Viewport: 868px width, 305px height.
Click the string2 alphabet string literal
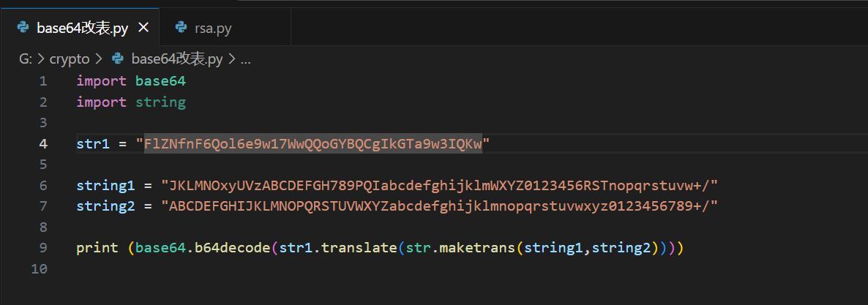coord(439,206)
